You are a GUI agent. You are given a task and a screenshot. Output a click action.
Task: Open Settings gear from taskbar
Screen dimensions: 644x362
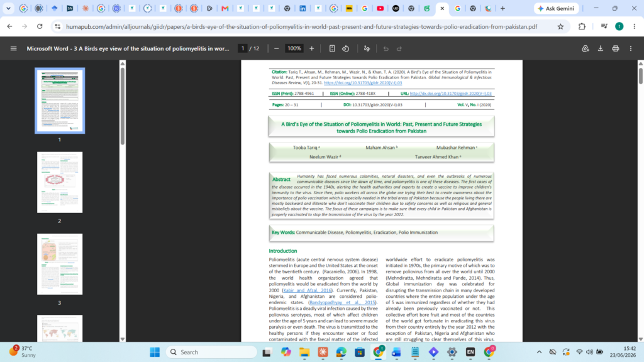click(452, 352)
